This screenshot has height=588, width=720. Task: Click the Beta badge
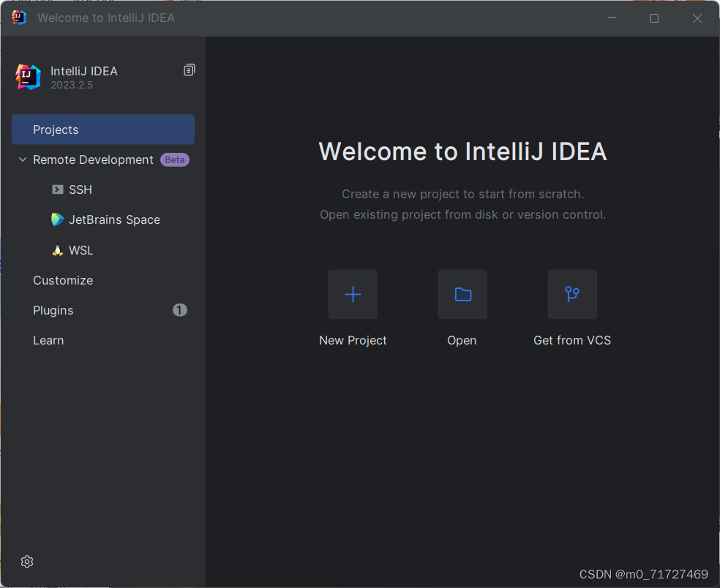[x=174, y=159]
